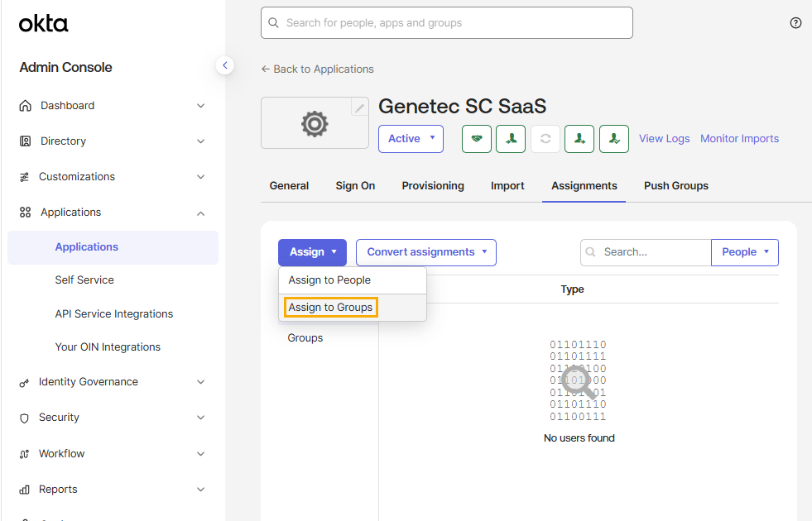Expand the Reports menu chevron
The image size is (812, 521).
pyautogui.click(x=201, y=490)
